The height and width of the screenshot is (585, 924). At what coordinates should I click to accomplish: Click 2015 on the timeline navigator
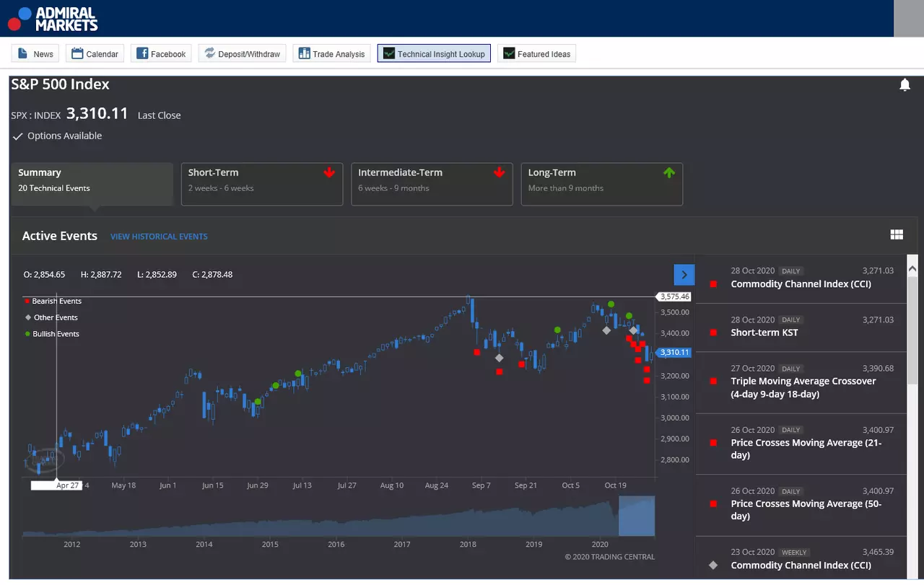(x=270, y=545)
